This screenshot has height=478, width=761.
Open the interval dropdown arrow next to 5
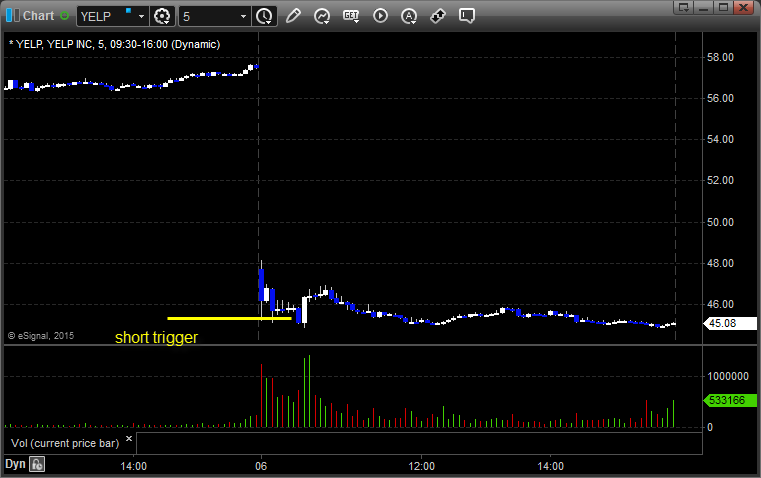[243, 16]
